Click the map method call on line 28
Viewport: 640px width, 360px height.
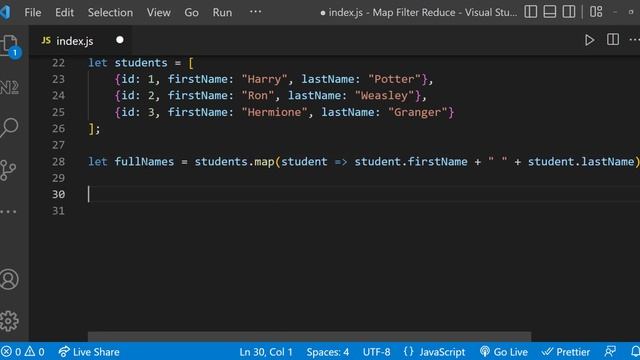click(x=264, y=162)
